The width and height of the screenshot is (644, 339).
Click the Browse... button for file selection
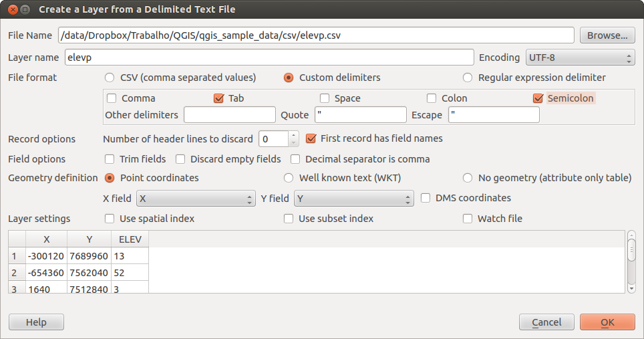pyautogui.click(x=607, y=35)
